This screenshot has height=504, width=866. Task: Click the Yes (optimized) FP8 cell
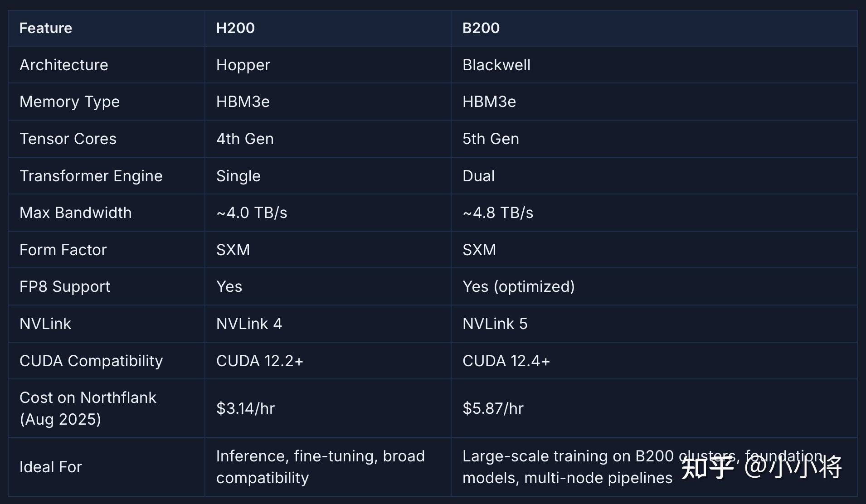518,286
